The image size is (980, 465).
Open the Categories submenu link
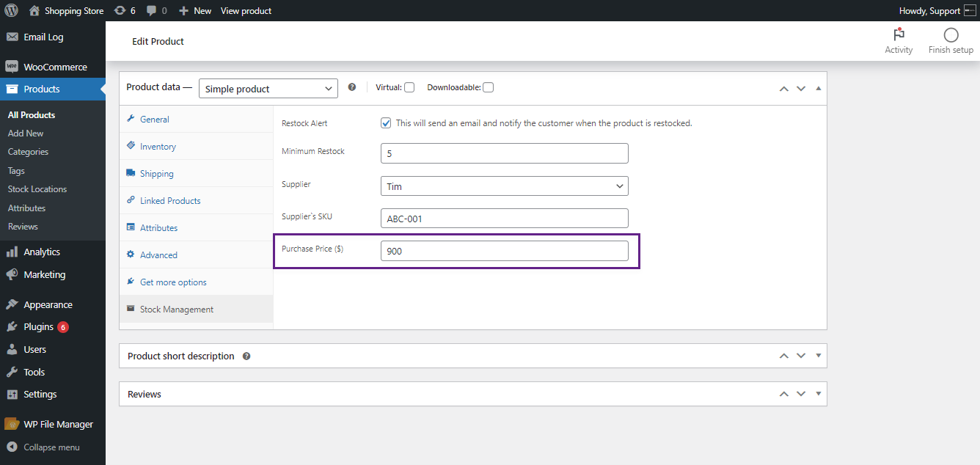(x=28, y=152)
